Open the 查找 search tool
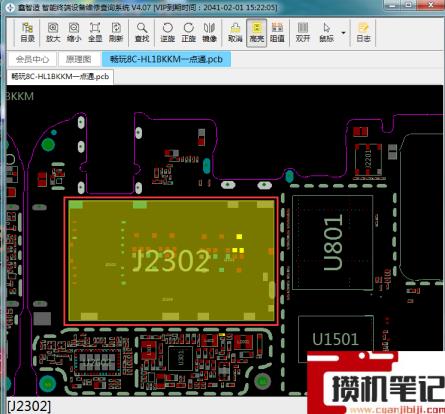The width and height of the screenshot is (445, 414). [142, 33]
